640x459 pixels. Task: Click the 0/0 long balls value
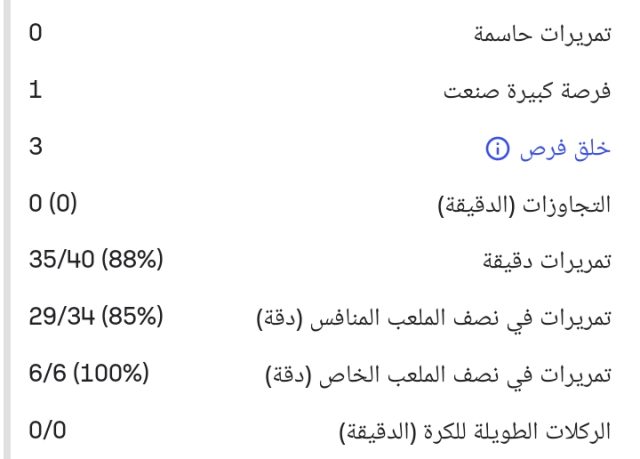(x=45, y=433)
